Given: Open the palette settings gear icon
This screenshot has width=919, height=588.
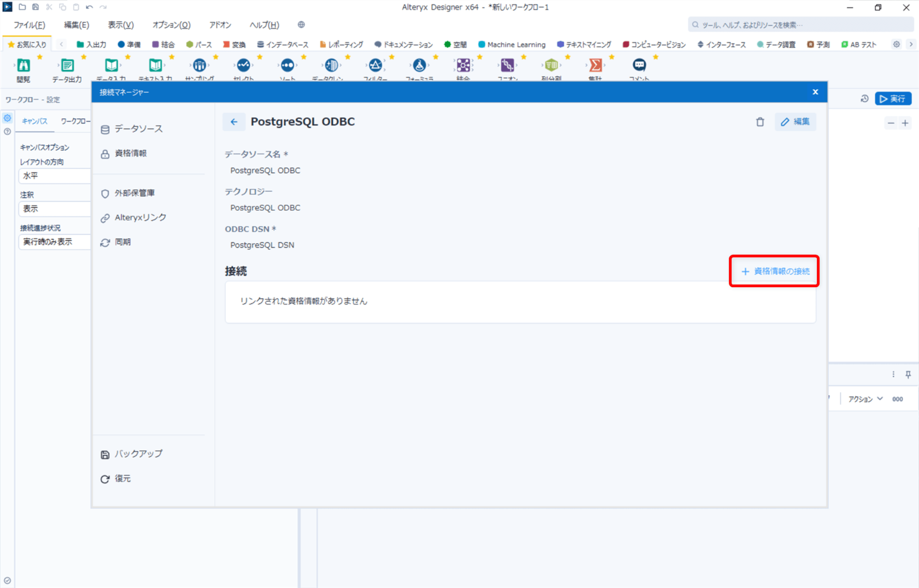Looking at the screenshot, I should click(896, 45).
